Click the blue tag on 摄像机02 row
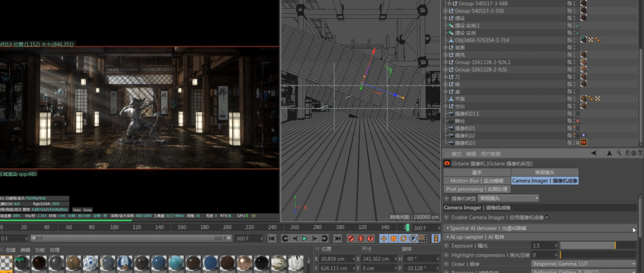Viewport: 644px width, 273px height. 583,135
